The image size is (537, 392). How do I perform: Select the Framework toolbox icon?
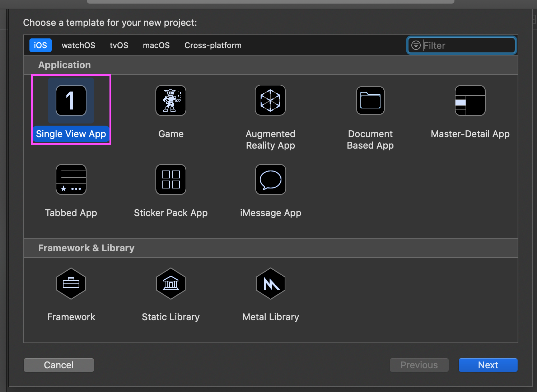[71, 284]
